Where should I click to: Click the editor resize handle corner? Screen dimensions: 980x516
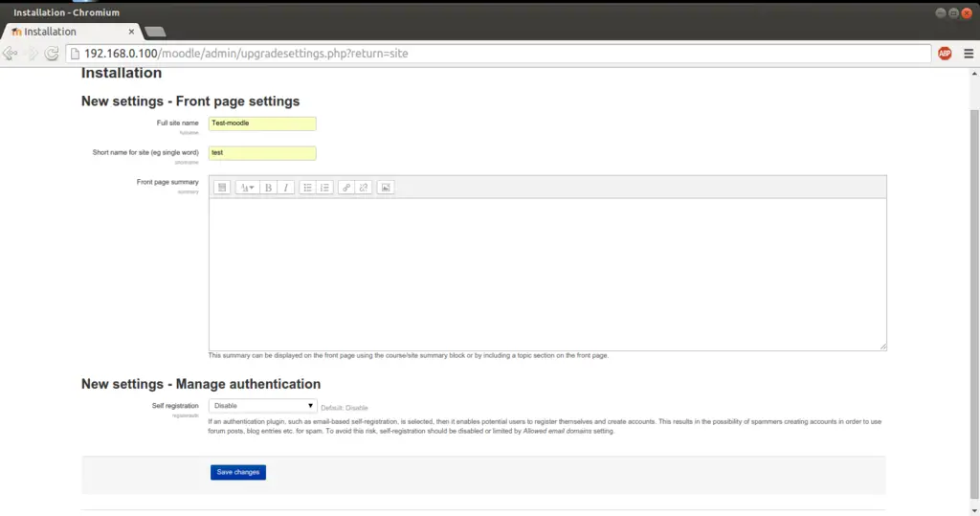[882, 346]
